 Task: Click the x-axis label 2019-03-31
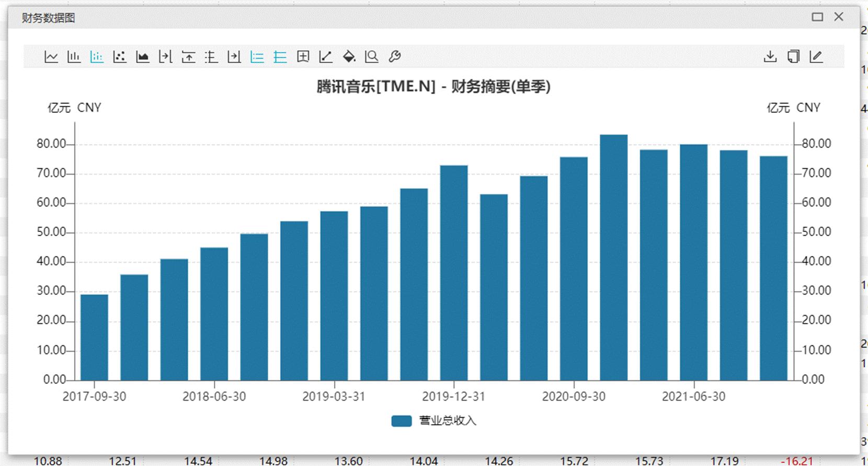pyautogui.click(x=334, y=397)
